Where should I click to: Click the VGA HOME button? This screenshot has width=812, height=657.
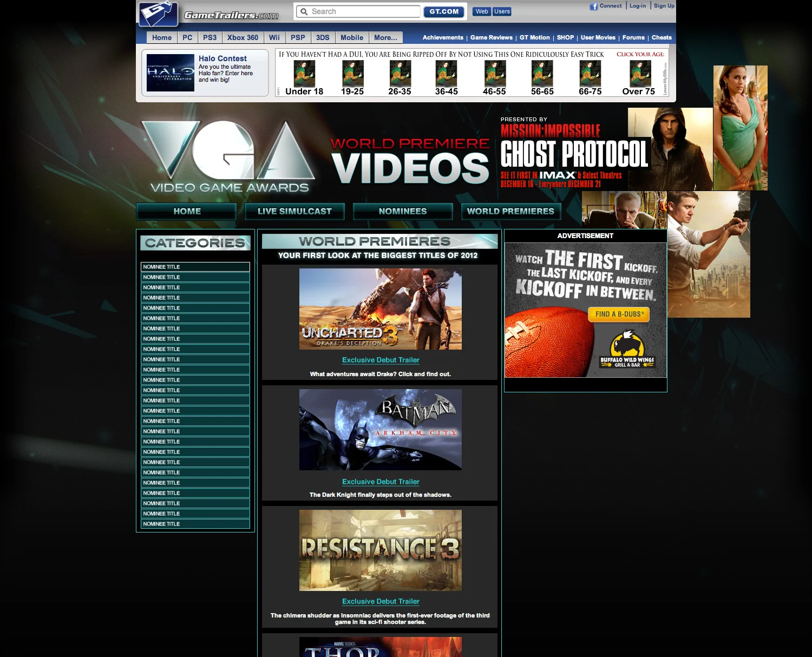tap(187, 211)
